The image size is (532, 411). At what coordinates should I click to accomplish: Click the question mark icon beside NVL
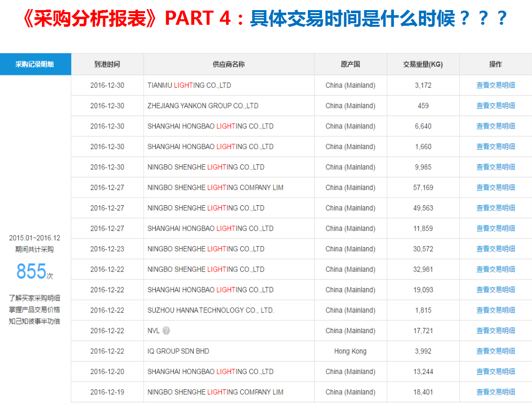click(166, 331)
